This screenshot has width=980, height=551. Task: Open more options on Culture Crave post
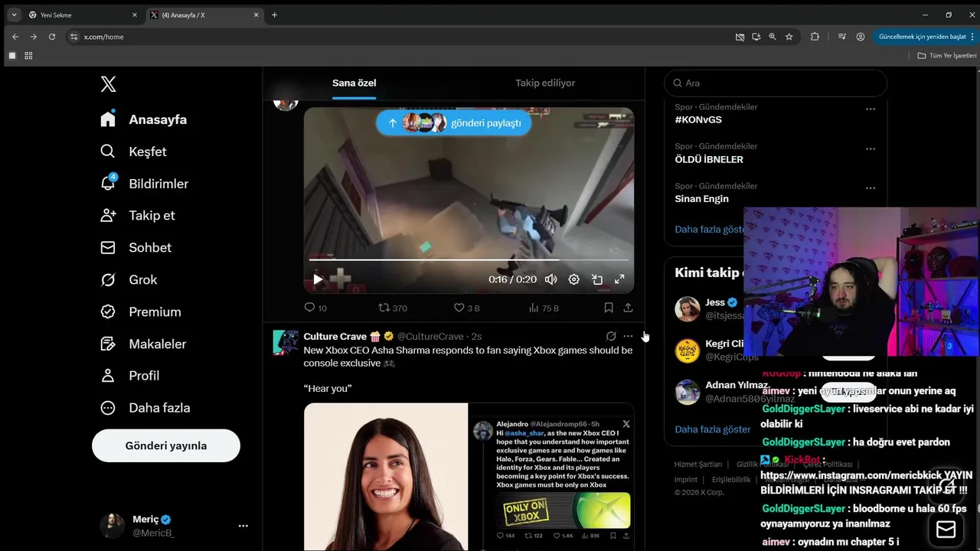628,336
